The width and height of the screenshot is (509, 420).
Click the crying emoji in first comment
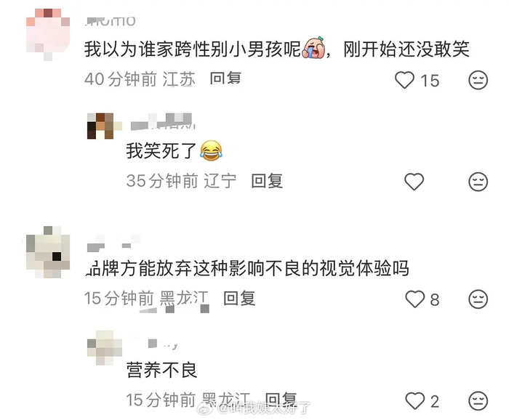pos(313,48)
